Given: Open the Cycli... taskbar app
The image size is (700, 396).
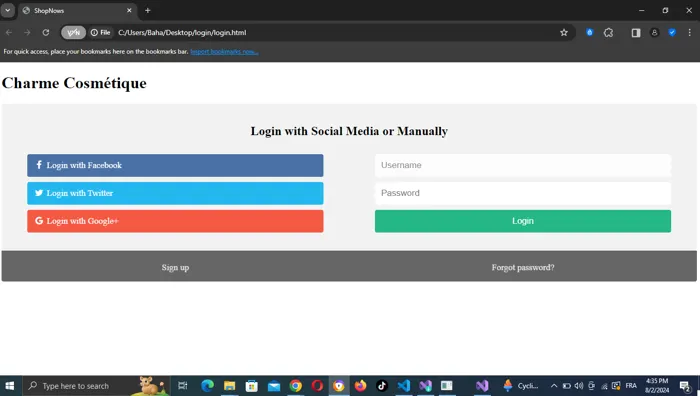Looking at the screenshot, I should [521, 386].
